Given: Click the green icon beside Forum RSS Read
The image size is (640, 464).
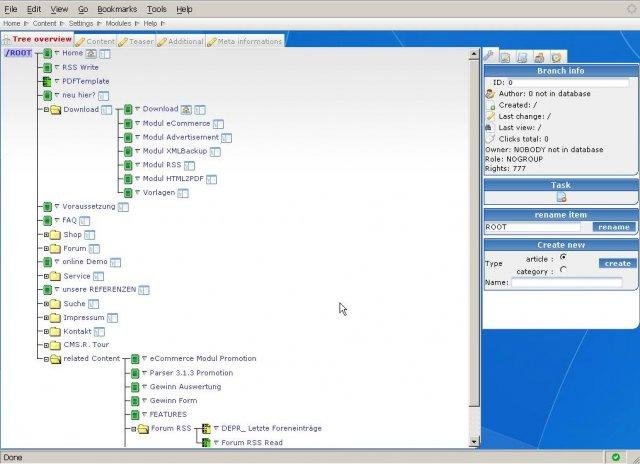Looking at the screenshot, I should (x=207, y=442).
